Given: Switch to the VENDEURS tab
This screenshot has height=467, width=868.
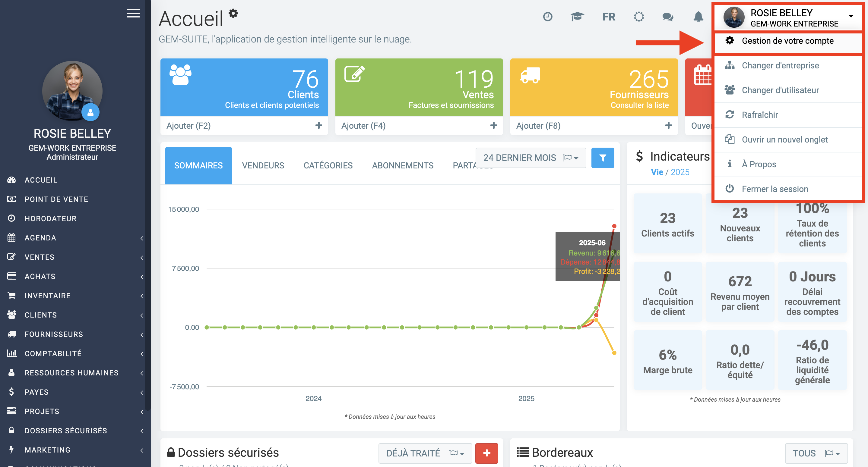Looking at the screenshot, I should [x=263, y=165].
